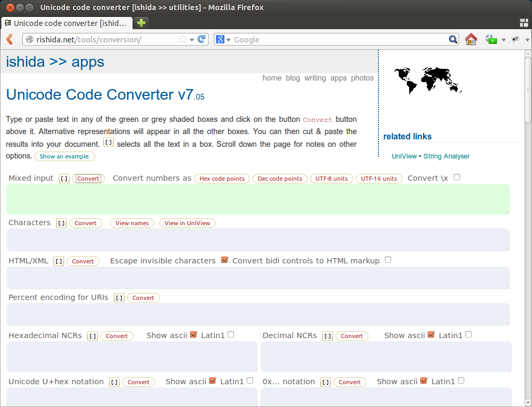Uncheck Escape invisible characters
The image size is (532, 407).
point(224,260)
